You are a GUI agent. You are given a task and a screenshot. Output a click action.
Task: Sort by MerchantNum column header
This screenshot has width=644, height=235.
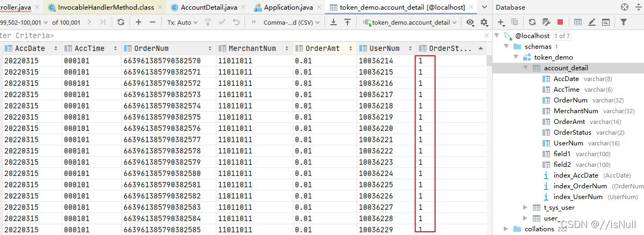[x=254, y=48]
